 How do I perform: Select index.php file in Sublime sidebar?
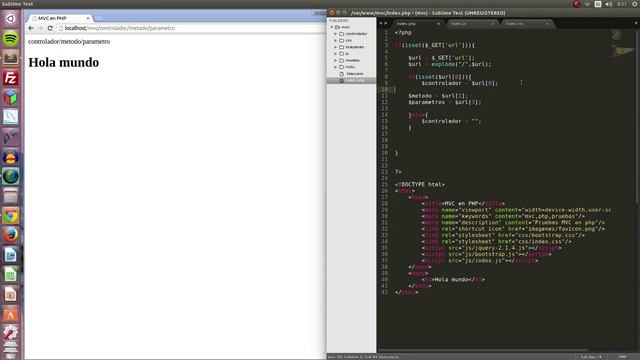[x=351, y=80]
